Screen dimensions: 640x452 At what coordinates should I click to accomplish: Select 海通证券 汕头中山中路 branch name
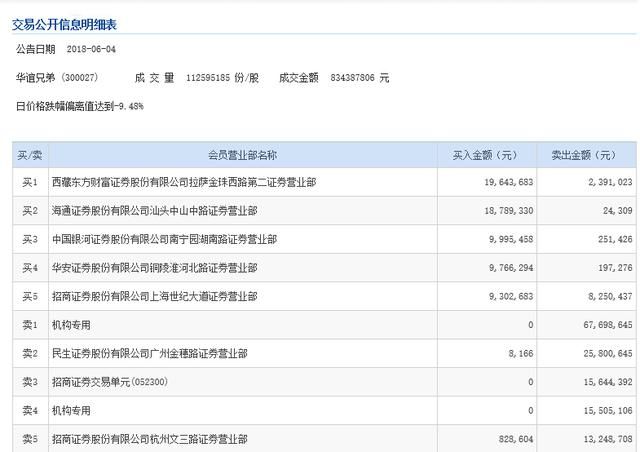pyautogui.click(x=155, y=211)
